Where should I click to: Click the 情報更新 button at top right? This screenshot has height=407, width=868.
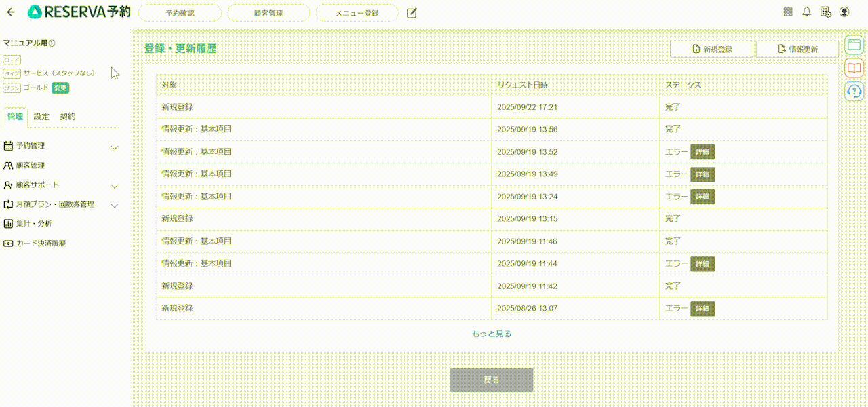[x=797, y=49]
